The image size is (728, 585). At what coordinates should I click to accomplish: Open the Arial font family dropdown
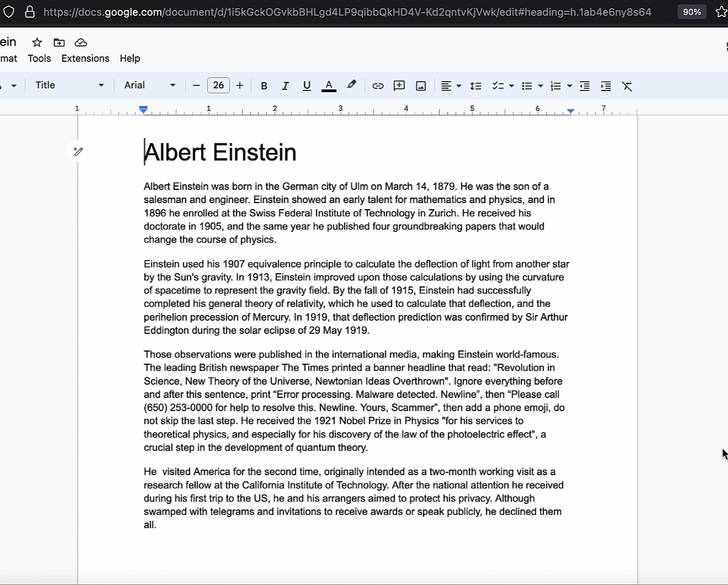(150, 85)
